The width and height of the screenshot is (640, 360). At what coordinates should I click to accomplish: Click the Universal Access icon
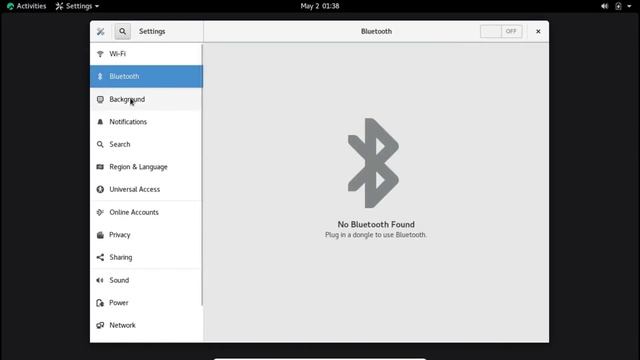[x=100, y=189]
